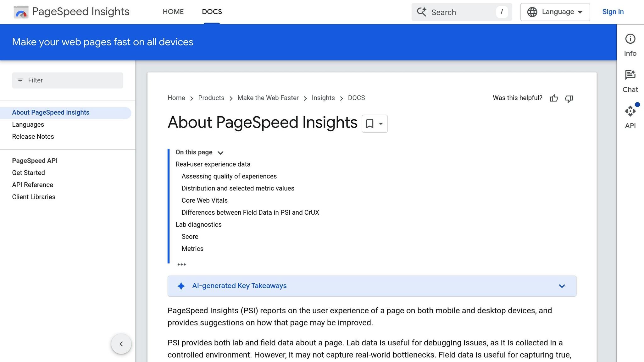The height and width of the screenshot is (362, 644).
Task: Give thumbs down feedback on this page
Action: 569,99
